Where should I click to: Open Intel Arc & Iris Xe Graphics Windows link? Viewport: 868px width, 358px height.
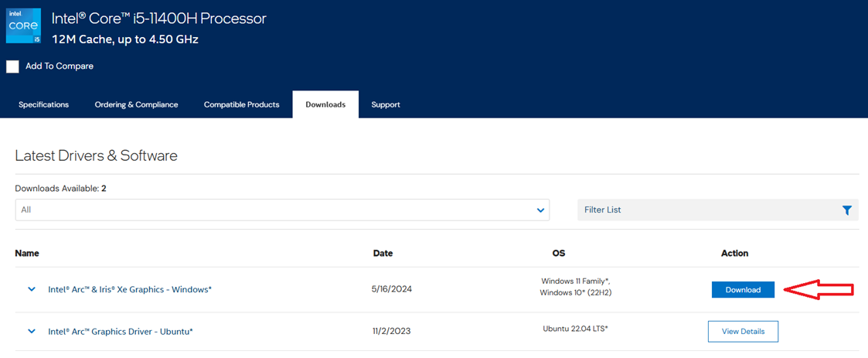coord(130,289)
